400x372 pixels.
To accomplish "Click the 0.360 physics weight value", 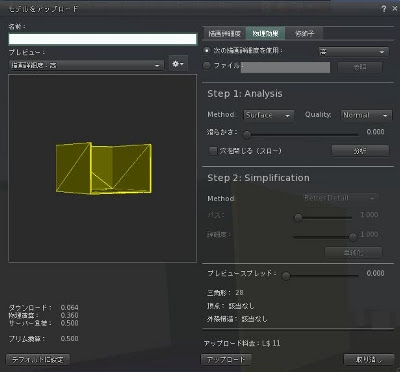I will coord(70,315).
